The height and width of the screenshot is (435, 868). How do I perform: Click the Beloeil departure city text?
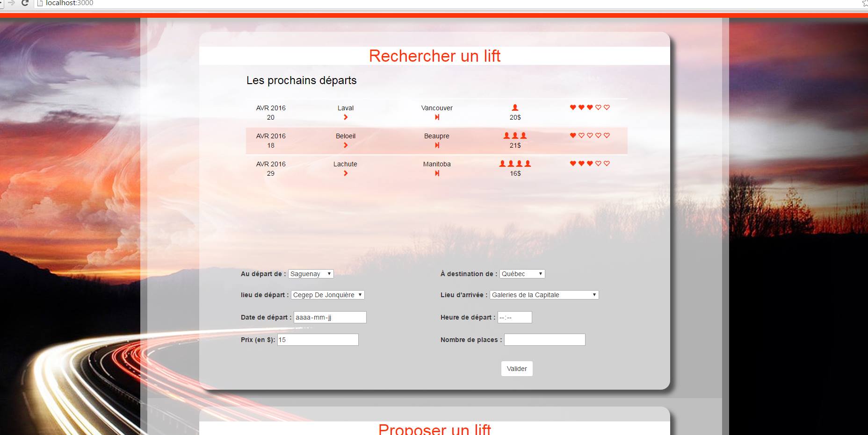[x=346, y=136]
